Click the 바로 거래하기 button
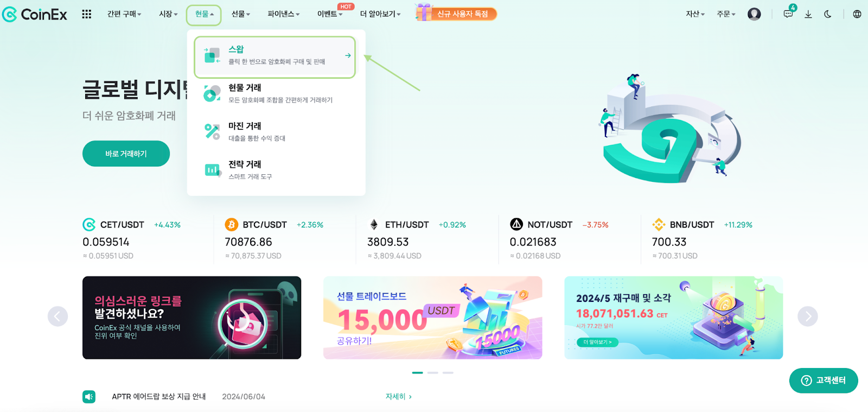The image size is (868, 412). [126, 154]
